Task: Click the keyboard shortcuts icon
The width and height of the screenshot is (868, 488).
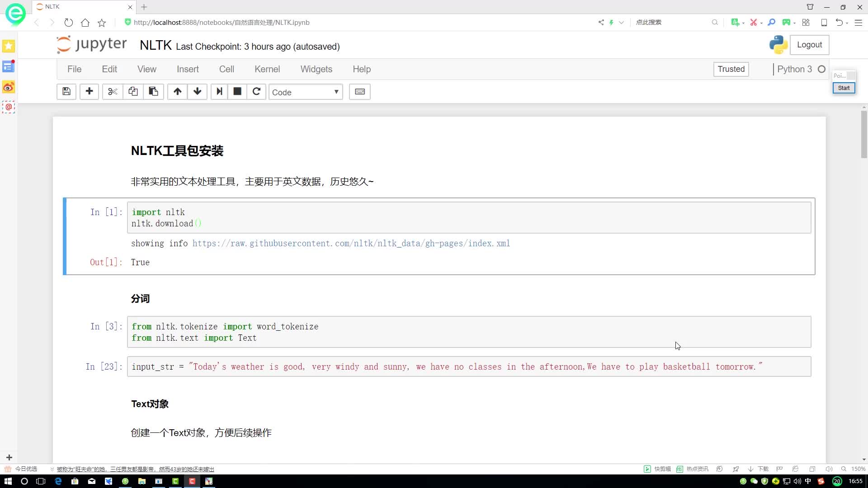Action: click(x=359, y=91)
